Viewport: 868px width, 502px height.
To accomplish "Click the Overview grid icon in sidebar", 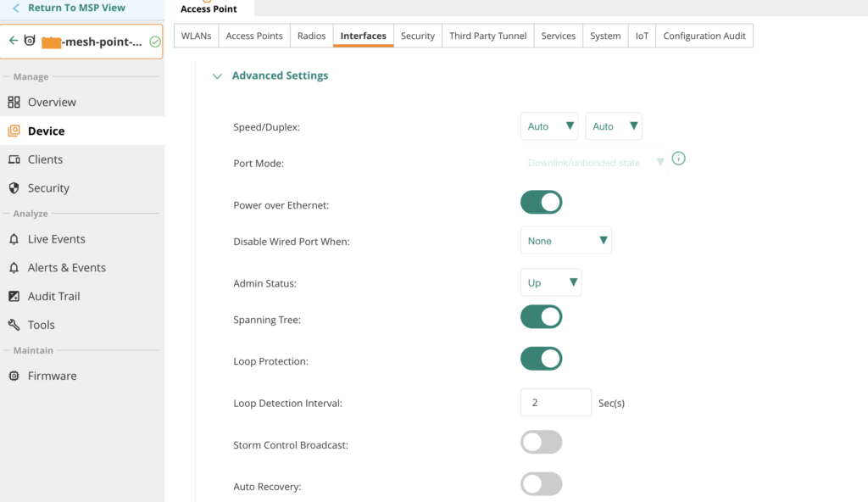I will 14,103.
